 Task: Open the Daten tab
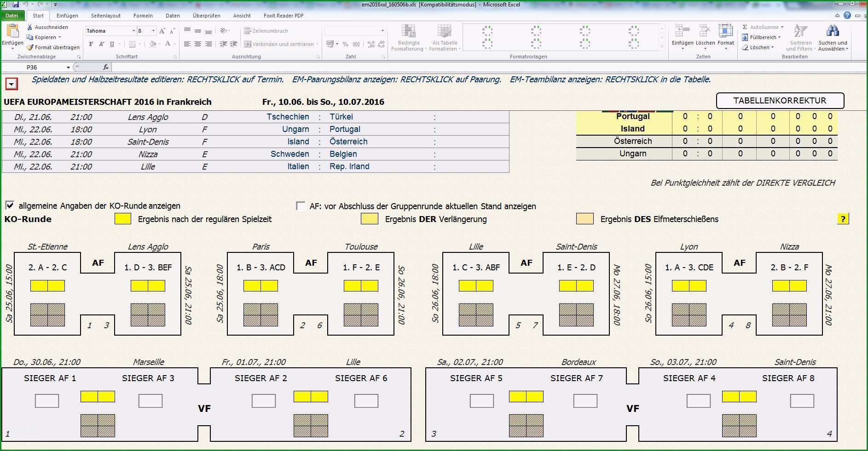point(173,16)
